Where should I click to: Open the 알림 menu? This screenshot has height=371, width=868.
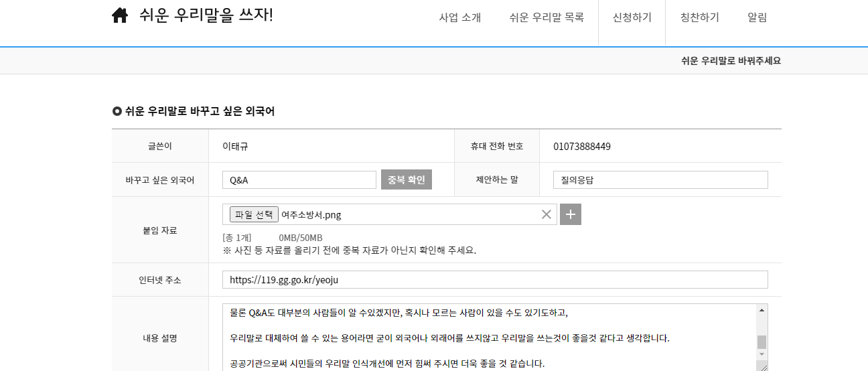coord(757,18)
